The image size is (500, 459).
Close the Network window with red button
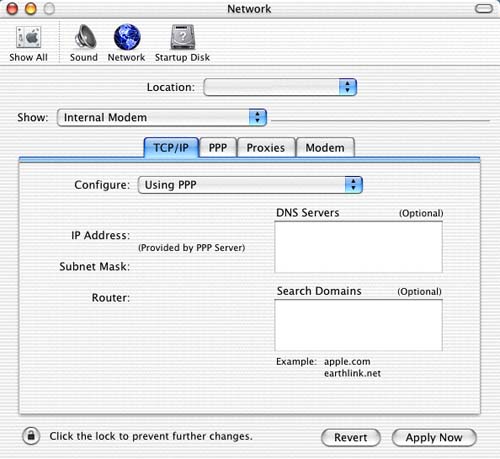[x=12, y=9]
